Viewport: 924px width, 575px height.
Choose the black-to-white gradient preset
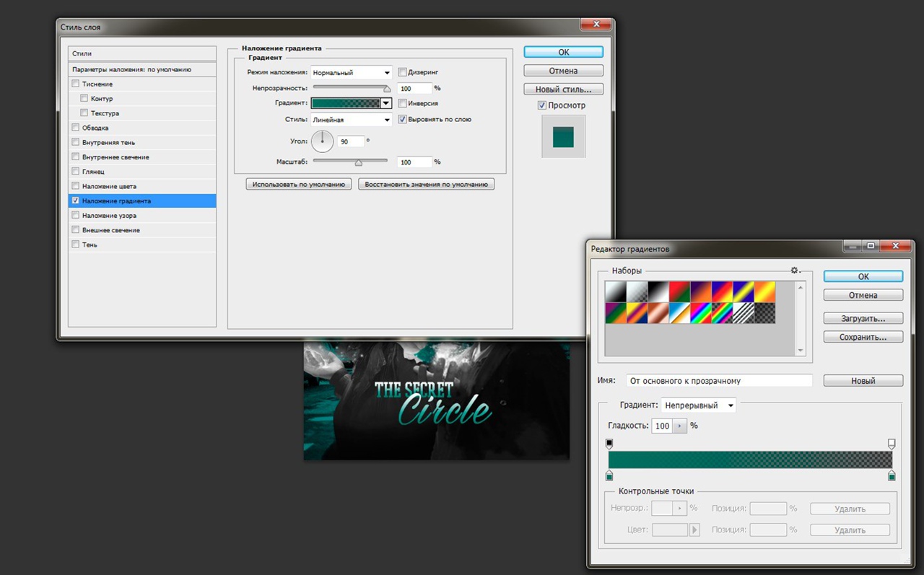point(657,291)
